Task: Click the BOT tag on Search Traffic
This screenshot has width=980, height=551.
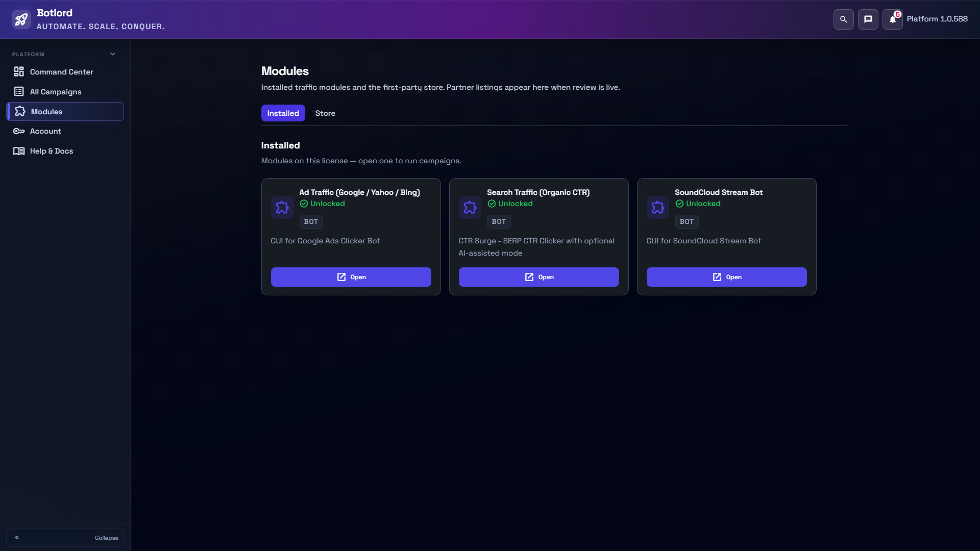Action: [499, 221]
